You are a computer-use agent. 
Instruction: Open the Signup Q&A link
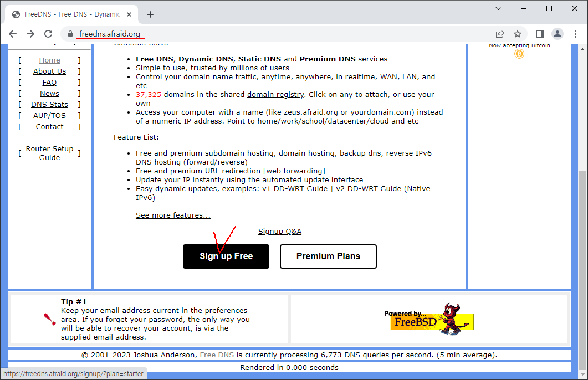tap(280, 231)
